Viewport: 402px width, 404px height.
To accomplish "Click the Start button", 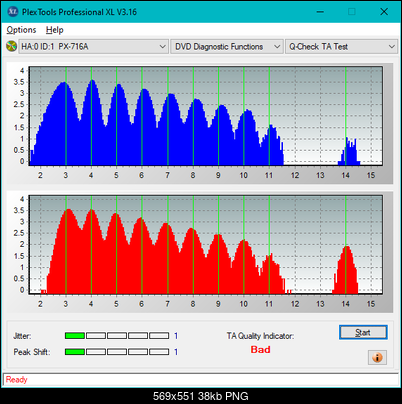I will pos(363,332).
